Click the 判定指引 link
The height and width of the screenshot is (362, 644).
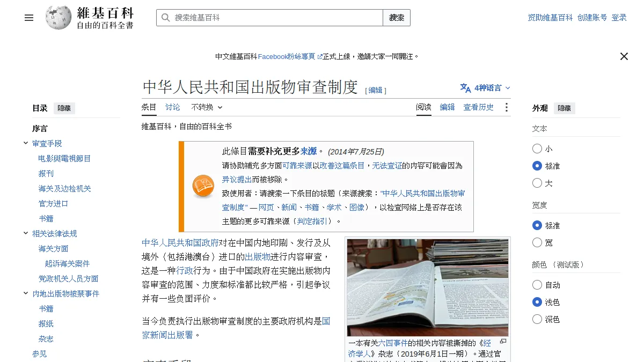pyautogui.click(x=312, y=221)
